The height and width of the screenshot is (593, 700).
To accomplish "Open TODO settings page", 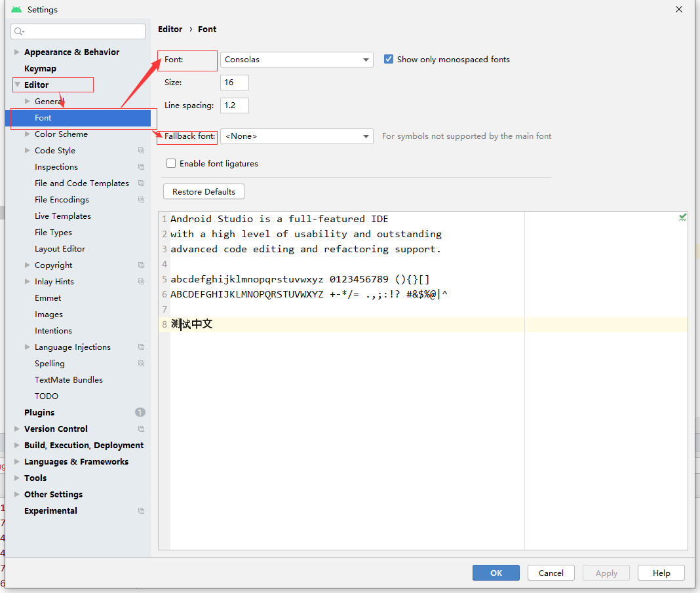I will 47,396.
